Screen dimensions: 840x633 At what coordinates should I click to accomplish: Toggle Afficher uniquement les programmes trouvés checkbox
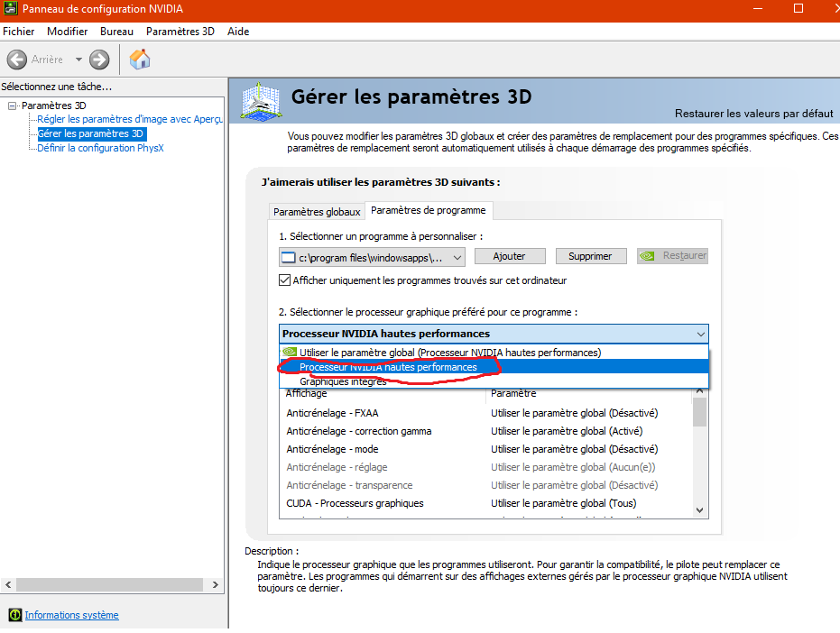[284, 280]
